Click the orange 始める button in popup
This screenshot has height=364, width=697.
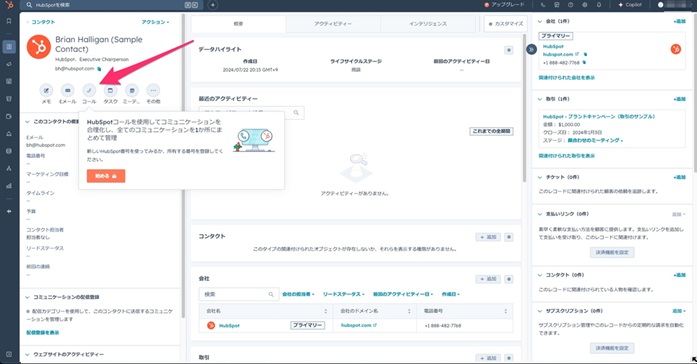(x=106, y=176)
